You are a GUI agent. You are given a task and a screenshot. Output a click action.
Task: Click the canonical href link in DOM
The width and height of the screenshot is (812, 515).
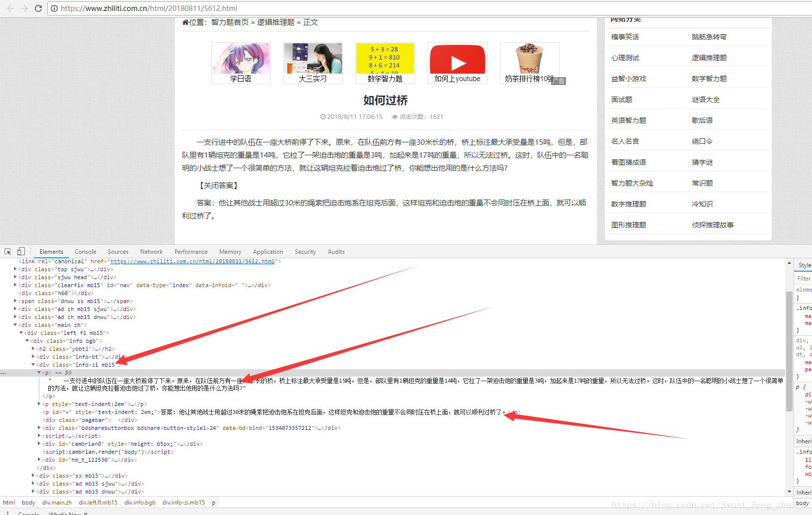pyautogui.click(x=192, y=261)
